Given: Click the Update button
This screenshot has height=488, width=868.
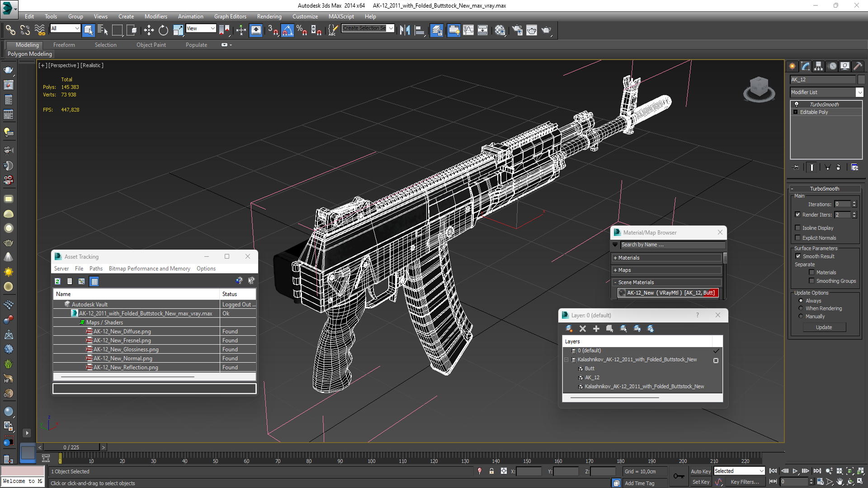Looking at the screenshot, I should tap(824, 327).
